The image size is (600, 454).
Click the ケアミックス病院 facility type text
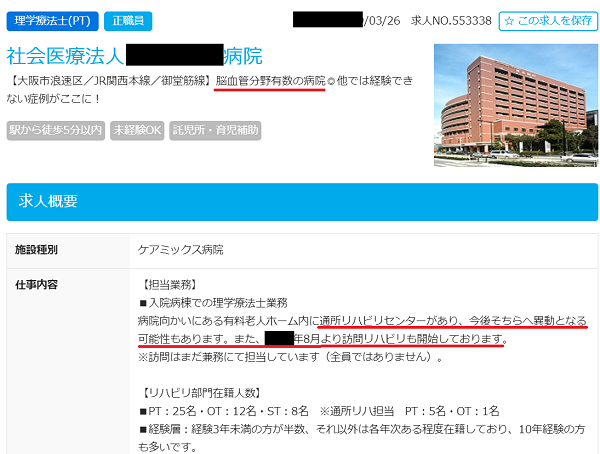[x=180, y=250]
